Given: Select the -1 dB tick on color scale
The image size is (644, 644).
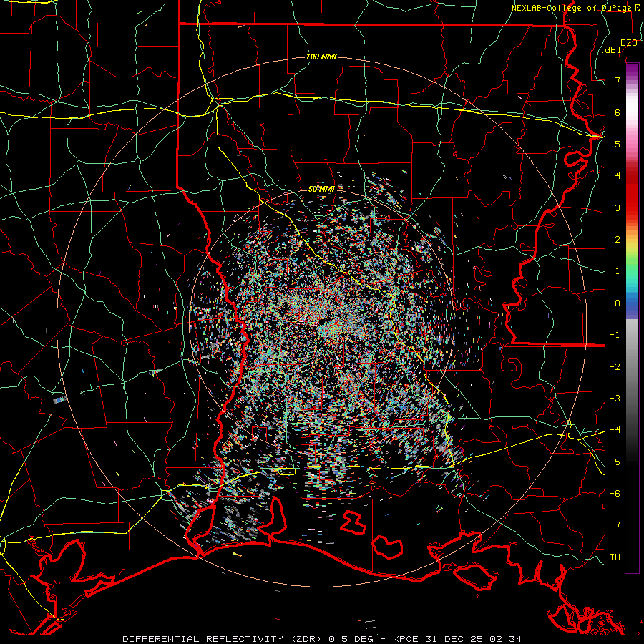Looking at the screenshot, I should (615, 335).
